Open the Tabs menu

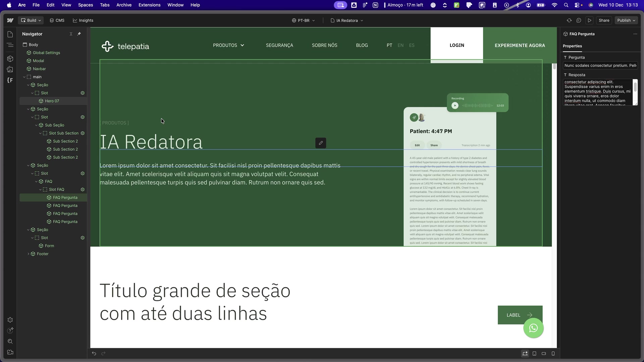pyautogui.click(x=105, y=5)
